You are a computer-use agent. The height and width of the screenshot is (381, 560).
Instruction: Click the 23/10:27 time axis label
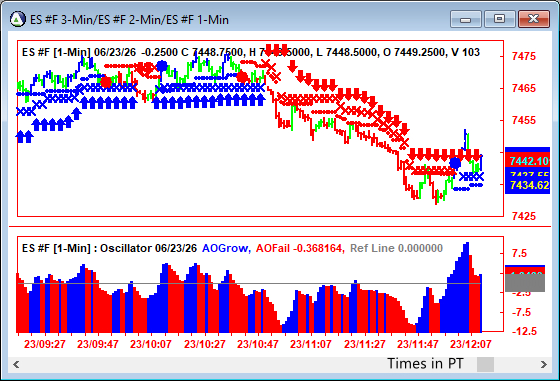pos(205,344)
